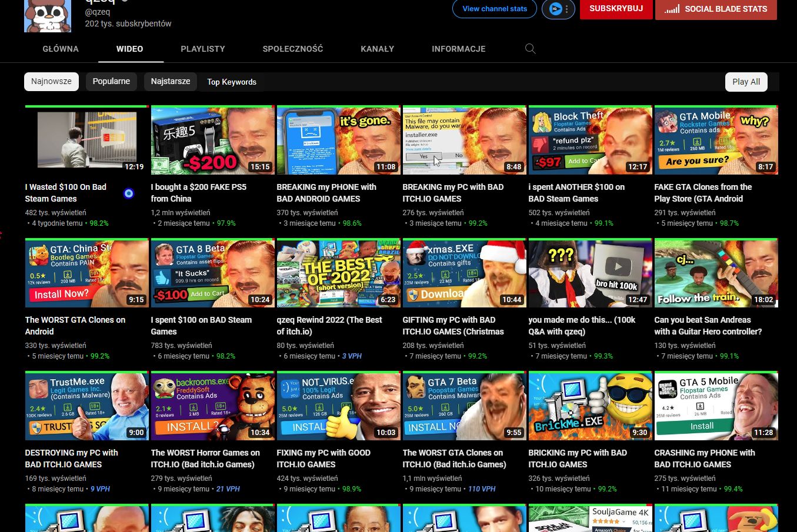This screenshot has width=797, height=532.
Task: Click title "BREAKING my PC with BAD ITCH.IO GAMES"
Action: coord(453,193)
